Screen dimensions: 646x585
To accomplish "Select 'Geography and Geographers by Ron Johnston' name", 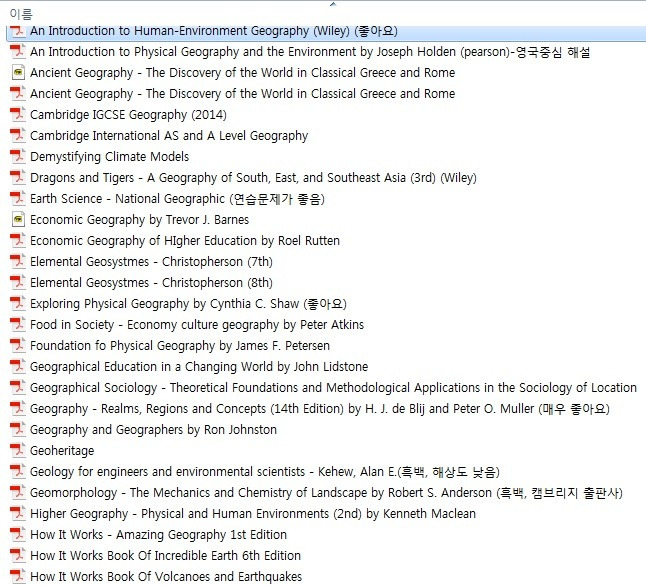I will click(153, 430).
